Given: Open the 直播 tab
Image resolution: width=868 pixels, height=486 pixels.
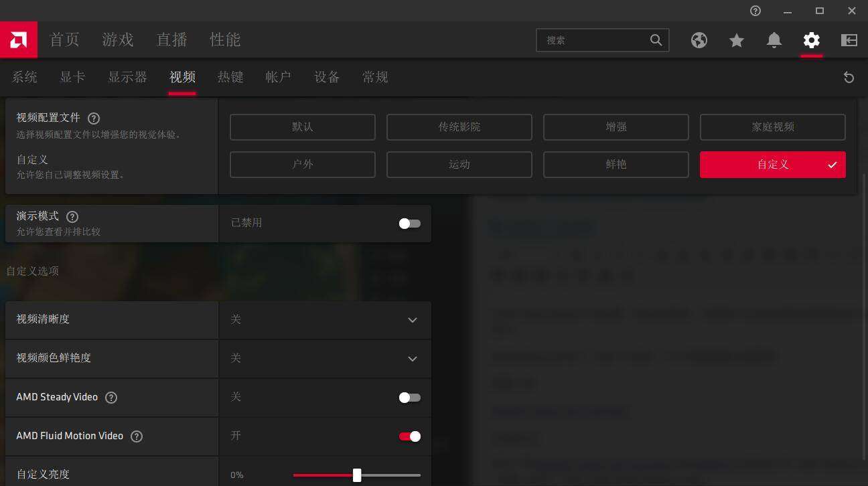Looking at the screenshot, I should pyautogui.click(x=171, y=40).
